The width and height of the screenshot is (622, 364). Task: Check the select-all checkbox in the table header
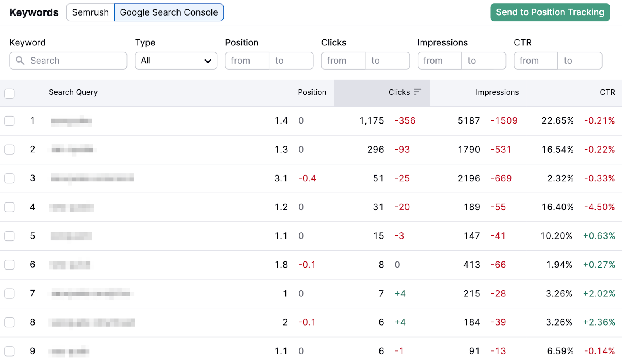pyautogui.click(x=9, y=93)
